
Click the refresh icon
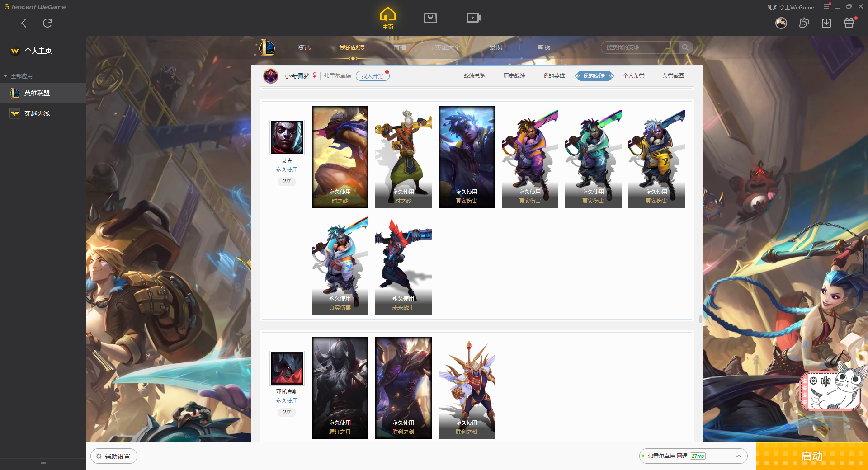(x=47, y=23)
